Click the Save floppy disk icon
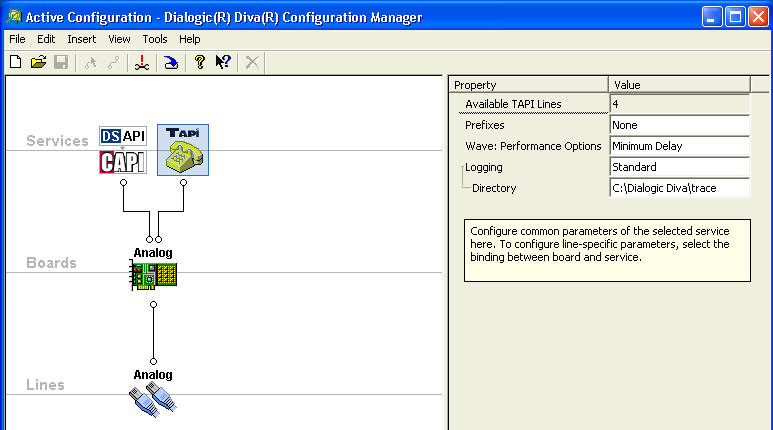The width and height of the screenshot is (773, 430). (61, 62)
